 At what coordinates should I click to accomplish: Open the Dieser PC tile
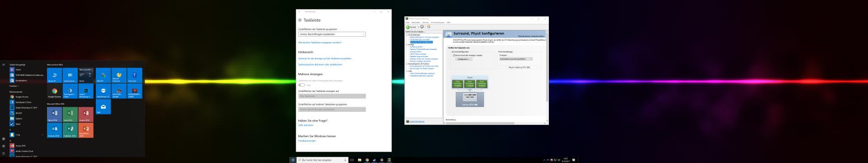pos(54,76)
